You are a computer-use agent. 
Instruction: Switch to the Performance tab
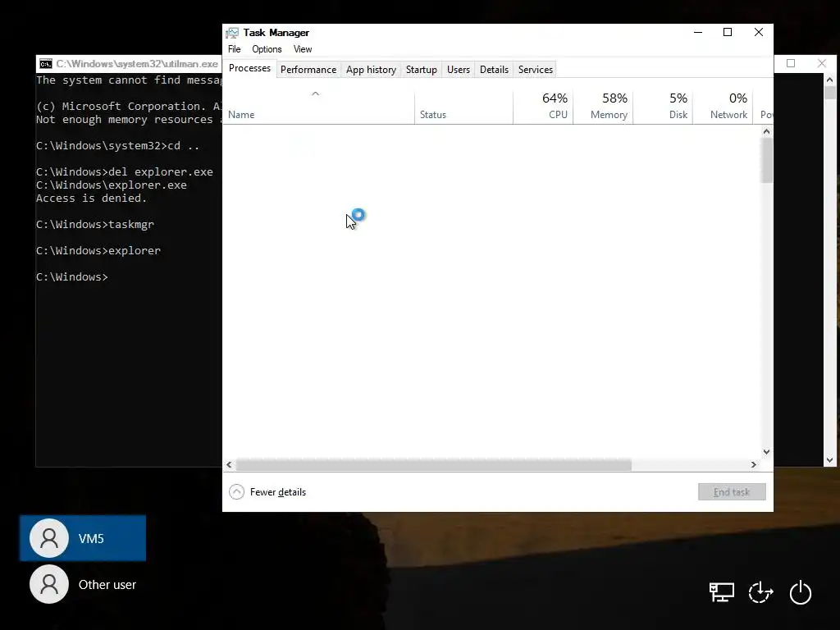coord(308,70)
